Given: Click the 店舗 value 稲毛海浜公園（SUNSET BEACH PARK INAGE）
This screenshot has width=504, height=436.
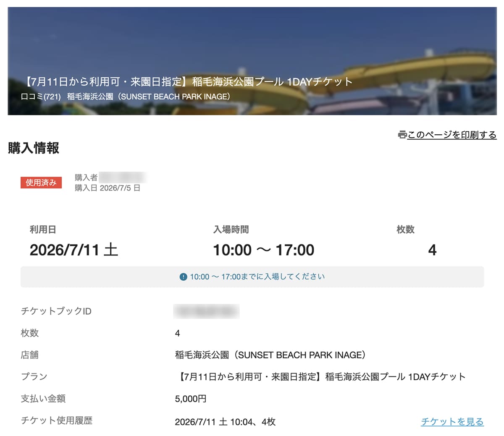Looking at the screenshot, I should pos(270,355).
